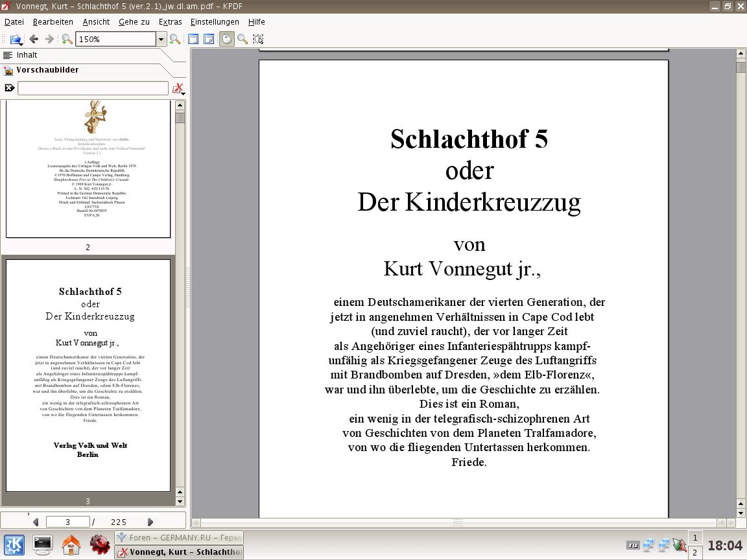Zoom out with the minus magnifier
This screenshot has width=747, height=560.
point(175,39)
